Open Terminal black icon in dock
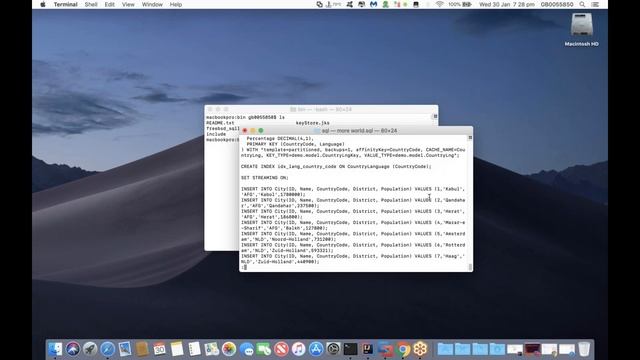The height and width of the screenshot is (360, 640). (350, 349)
